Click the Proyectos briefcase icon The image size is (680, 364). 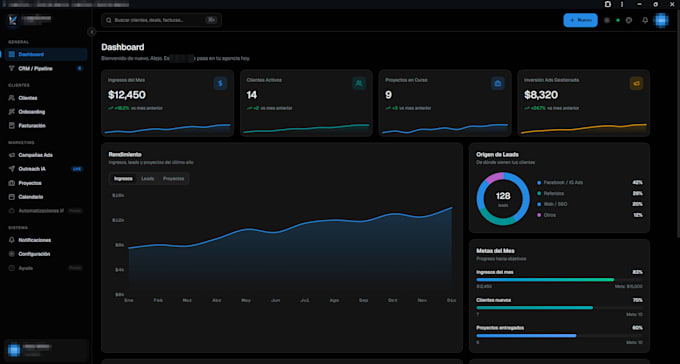pyautogui.click(x=12, y=183)
